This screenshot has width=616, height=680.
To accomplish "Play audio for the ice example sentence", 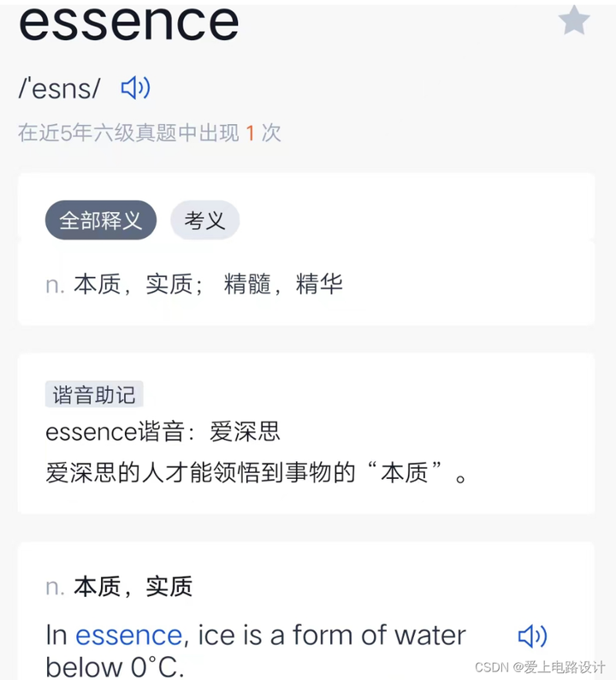I will tap(532, 636).
